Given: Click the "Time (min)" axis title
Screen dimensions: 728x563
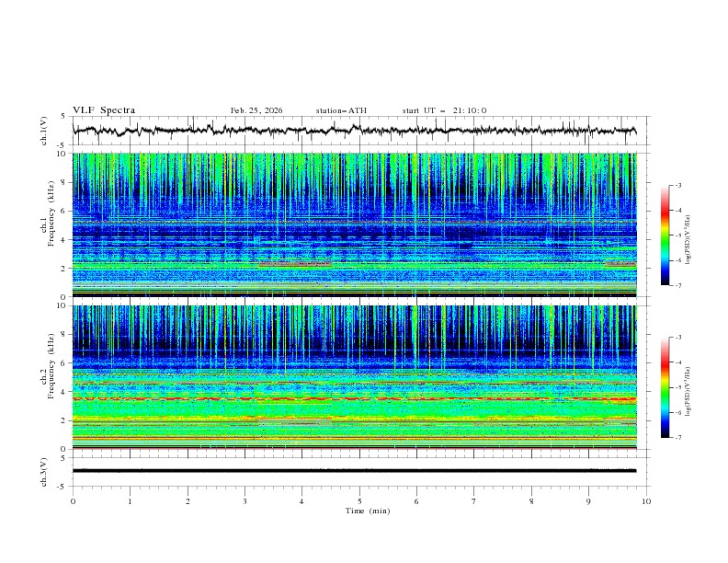Looking at the screenshot, I should point(368,511).
